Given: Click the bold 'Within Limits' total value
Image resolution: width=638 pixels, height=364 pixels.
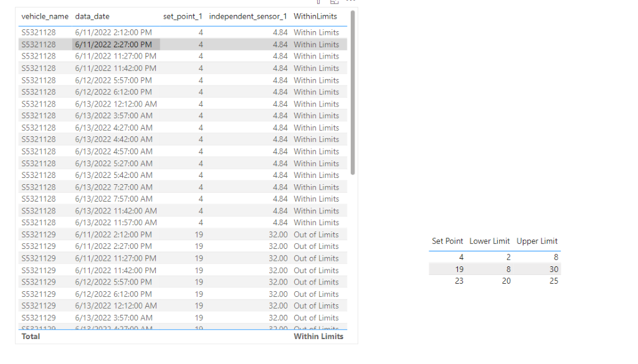Looking at the screenshot, I should [x=318, y=337].
